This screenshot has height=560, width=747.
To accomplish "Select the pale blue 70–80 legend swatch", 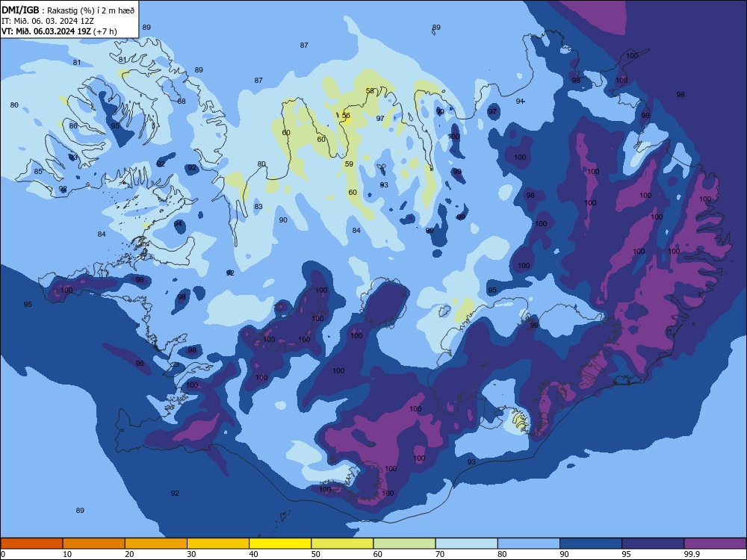I will coord(466,544).
